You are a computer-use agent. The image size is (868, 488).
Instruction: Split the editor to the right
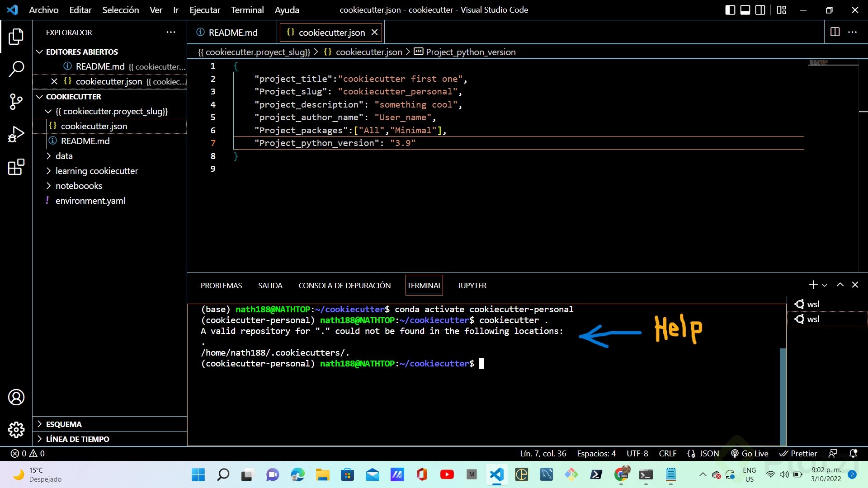(x=835, y=32)
